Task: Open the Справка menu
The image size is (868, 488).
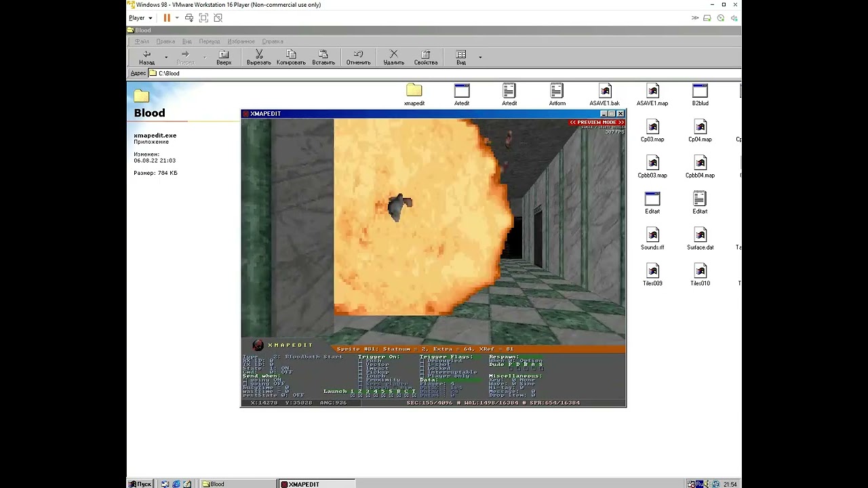Action: (273, 41)
